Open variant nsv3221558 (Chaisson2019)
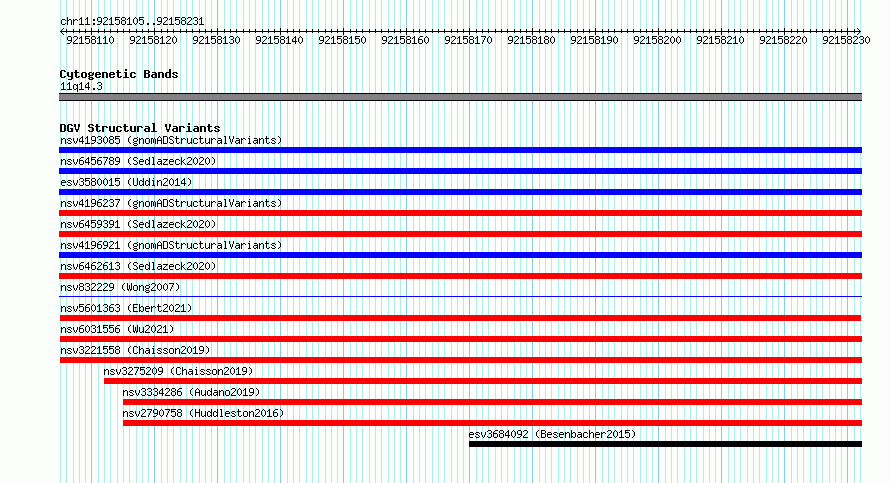This screenshot has height=483, width=890. pyautogui.click(x=135, y=350)
